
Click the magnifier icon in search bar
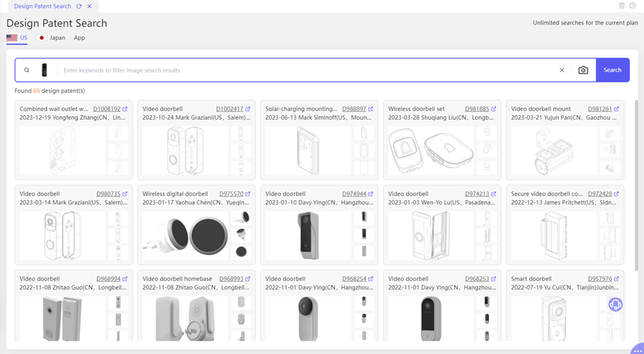pyautogui.click(x=27, y=70)
